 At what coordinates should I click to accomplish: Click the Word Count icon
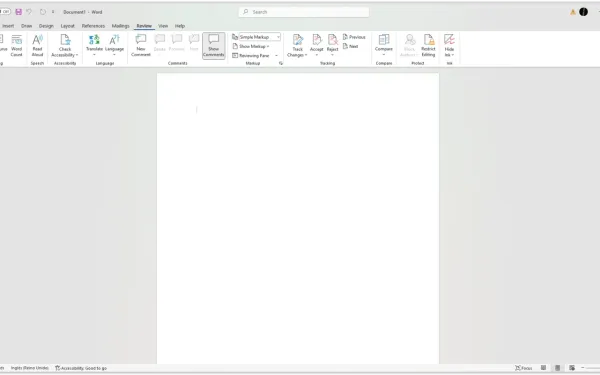point(16,46)
